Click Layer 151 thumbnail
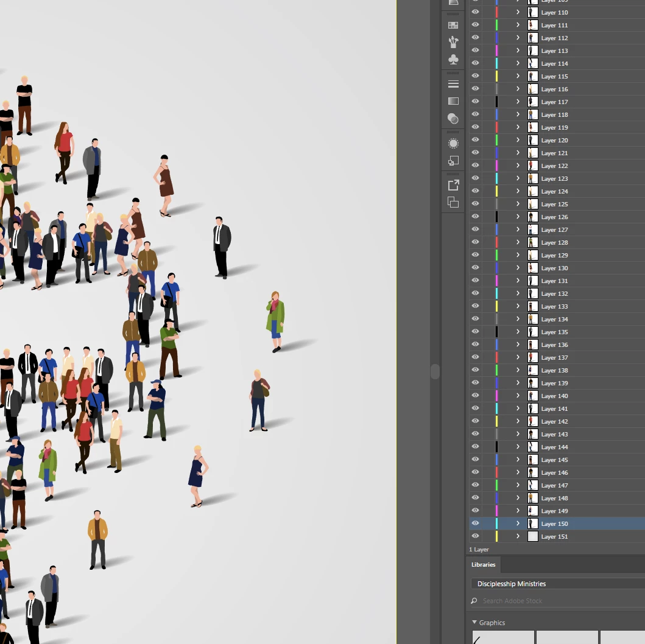 pos(533,536)
